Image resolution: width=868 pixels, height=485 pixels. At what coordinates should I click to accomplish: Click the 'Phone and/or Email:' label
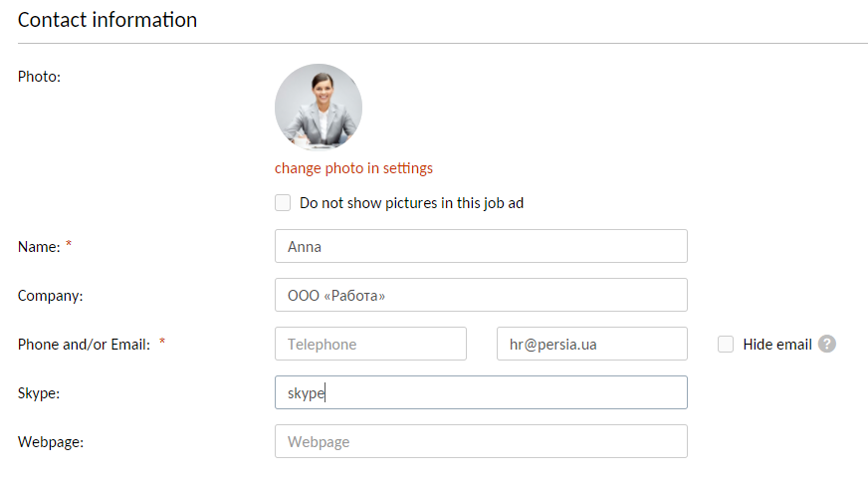[84, 344]
